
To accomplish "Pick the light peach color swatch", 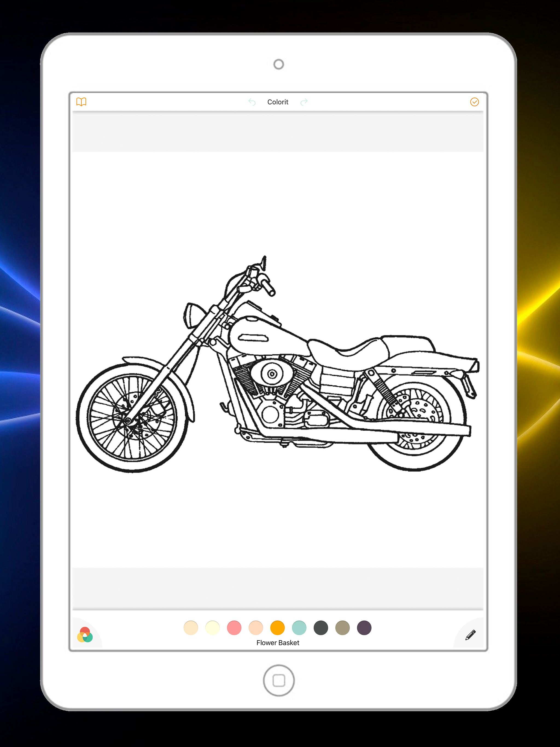I will 191,628.
